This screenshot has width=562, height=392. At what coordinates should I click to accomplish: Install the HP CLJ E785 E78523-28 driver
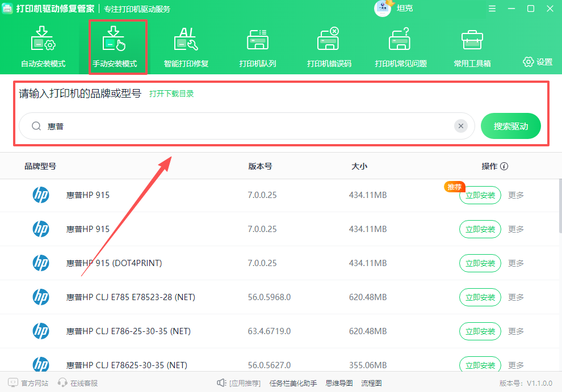point(480,297)
